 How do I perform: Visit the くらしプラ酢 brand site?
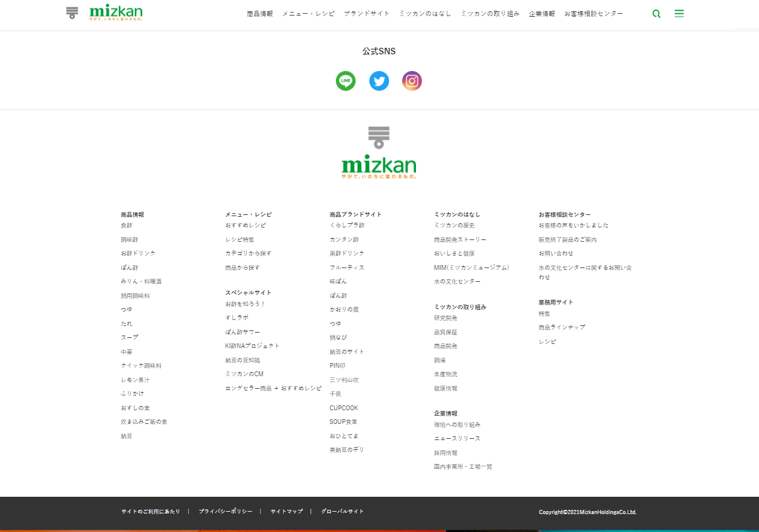point(347,226)
